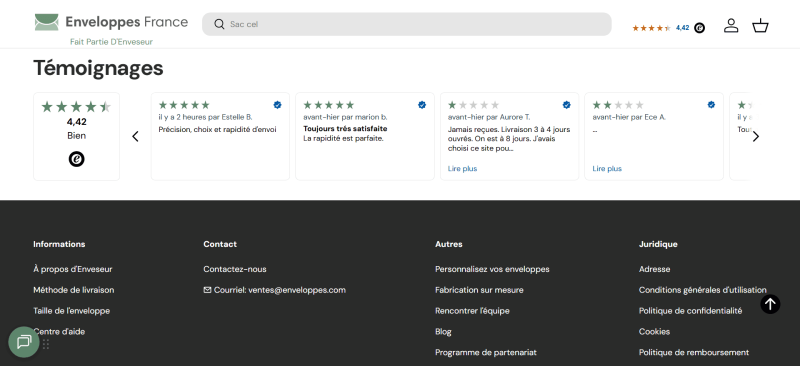The image size is (800, 366).
Task: Click the Informations footer heading
Action: click(x=59, y=244)
